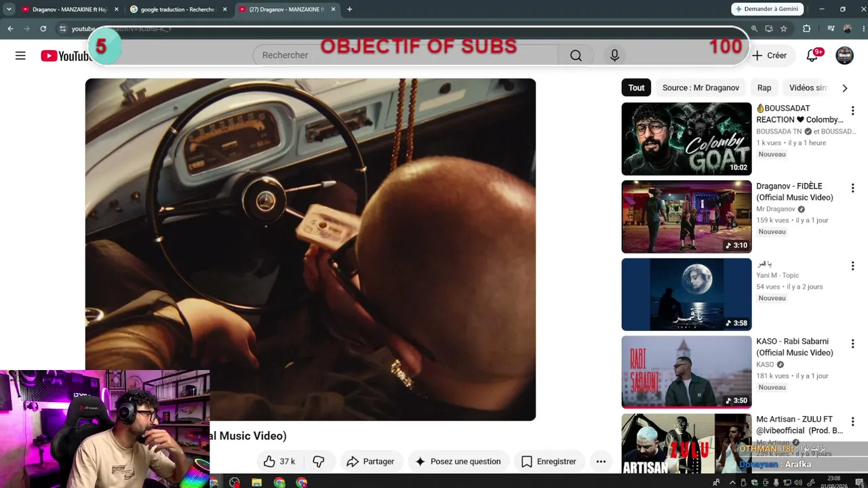Open the Chrome extensions puzzle icon
Screen dimensions: 868x488
[806, 28]
